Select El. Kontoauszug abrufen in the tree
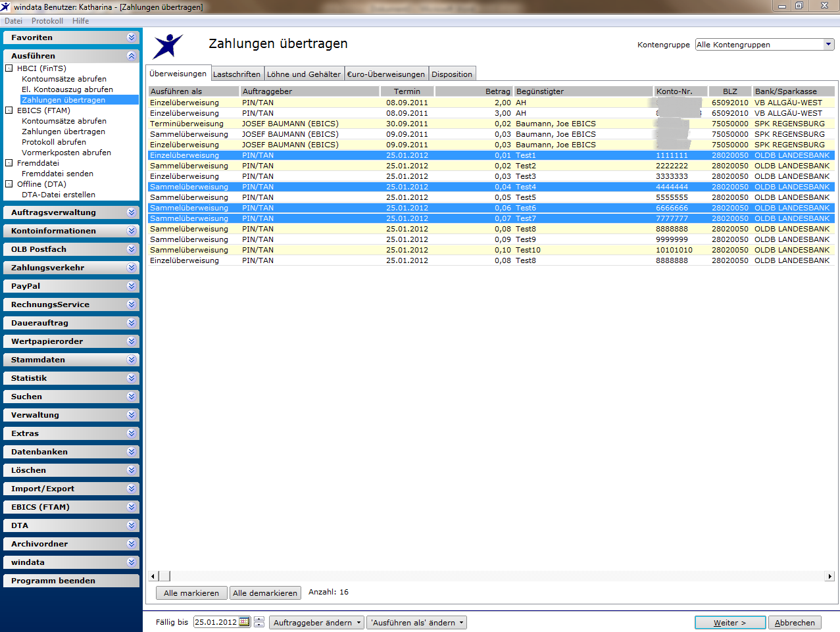The width and height of the screenshot is (840, 632). click(x=67, y=89)
